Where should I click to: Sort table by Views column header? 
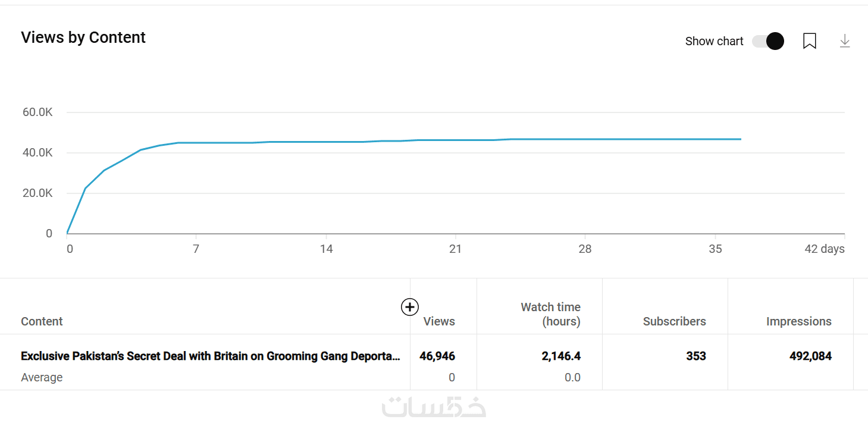(439, 321)
